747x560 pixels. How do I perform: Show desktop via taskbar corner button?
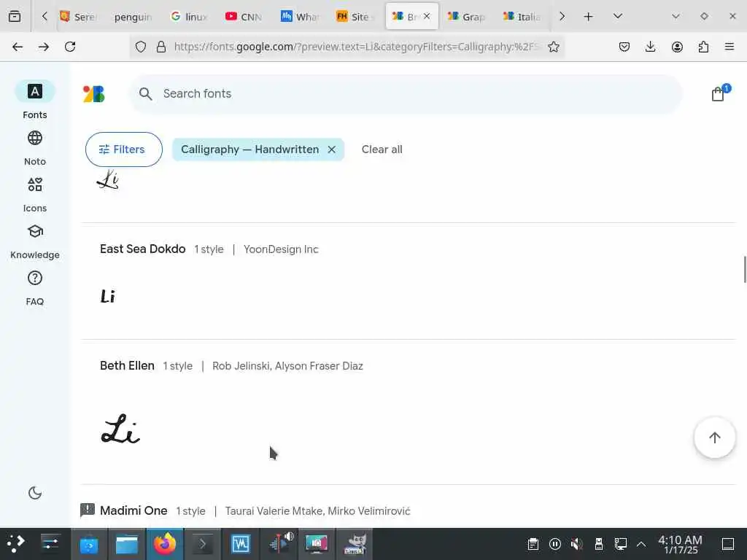pyautogui.click(x=728, y=544)
